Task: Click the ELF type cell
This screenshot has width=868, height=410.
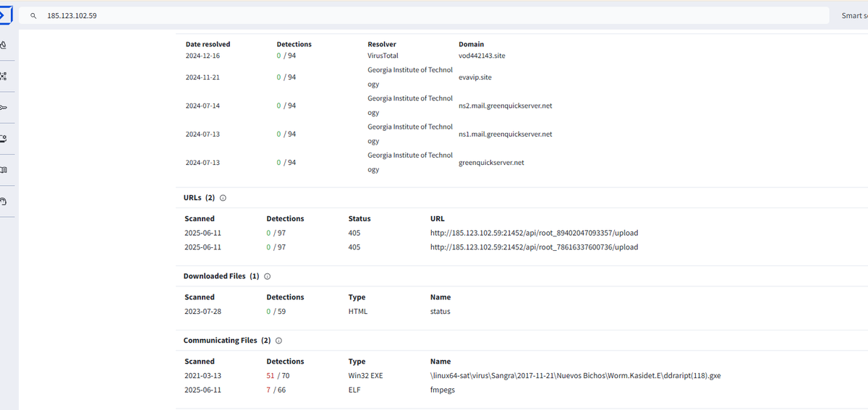Action: coord(354,390)
